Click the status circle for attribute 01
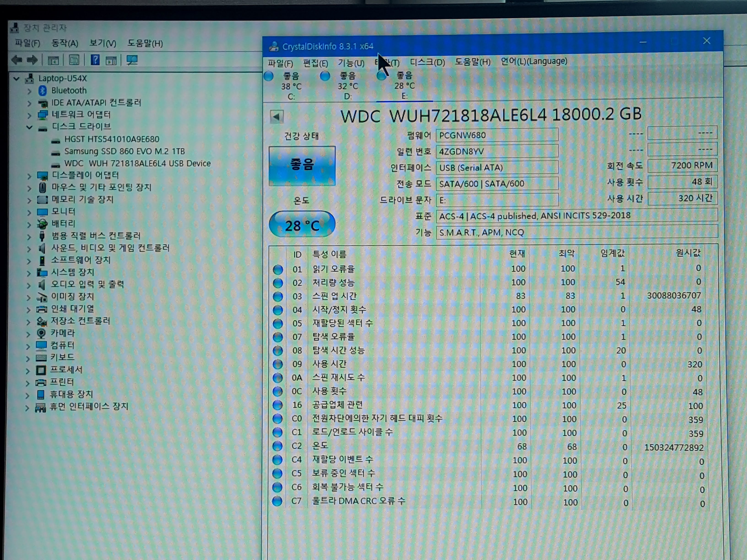 [278, 269]
